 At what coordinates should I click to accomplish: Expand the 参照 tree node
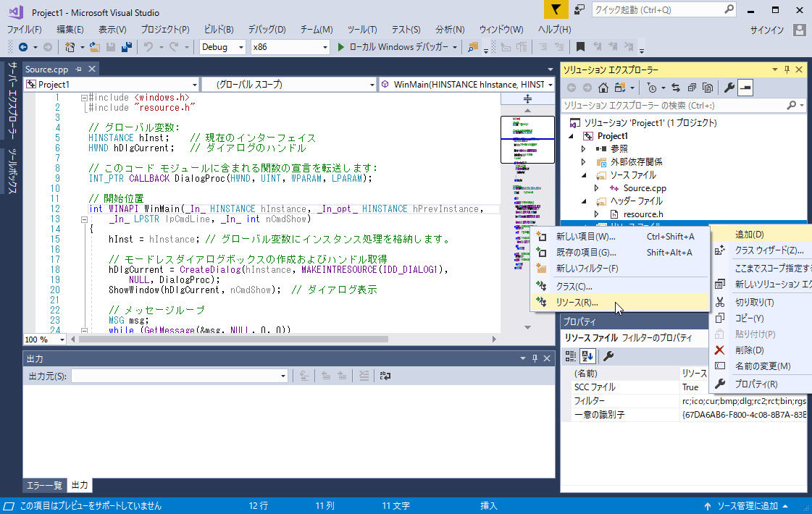point(584,149)
